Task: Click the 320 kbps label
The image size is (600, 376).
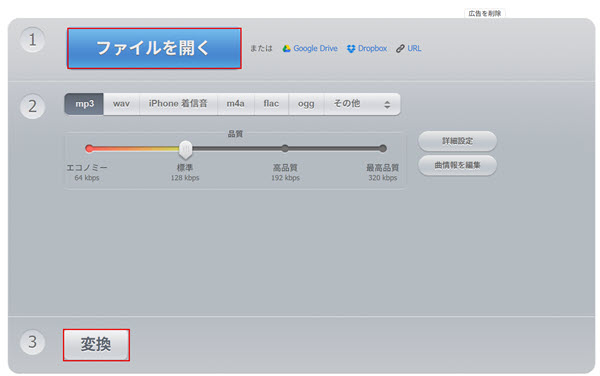Action: coord(383,178)
